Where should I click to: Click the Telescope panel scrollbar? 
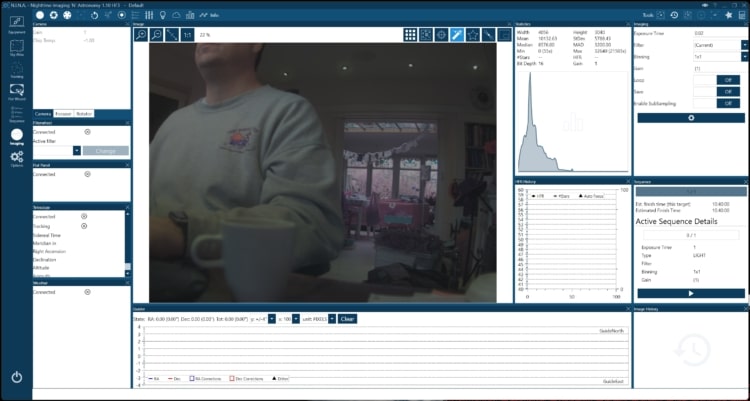coord(127,244)
